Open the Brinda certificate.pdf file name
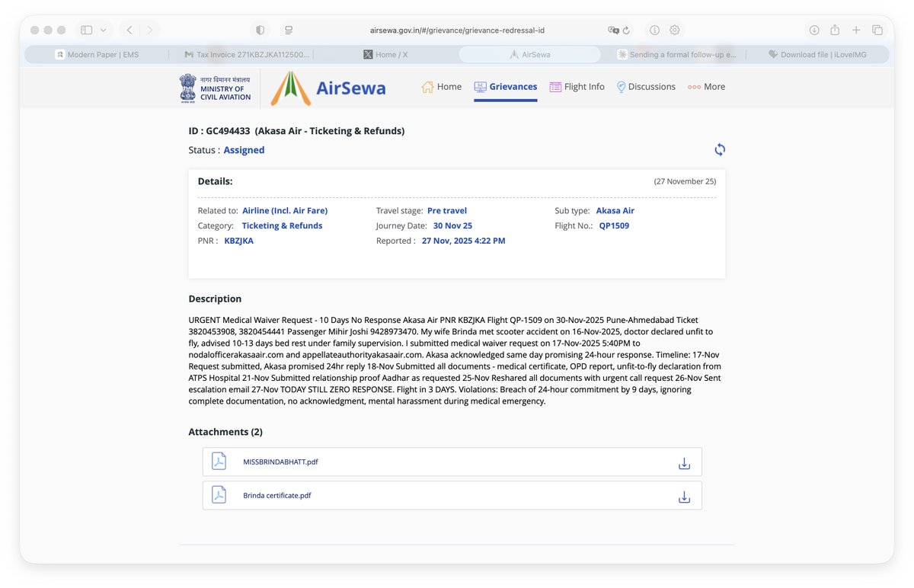The width and height of the screenshot is (914, 588). tap(277, 496)
